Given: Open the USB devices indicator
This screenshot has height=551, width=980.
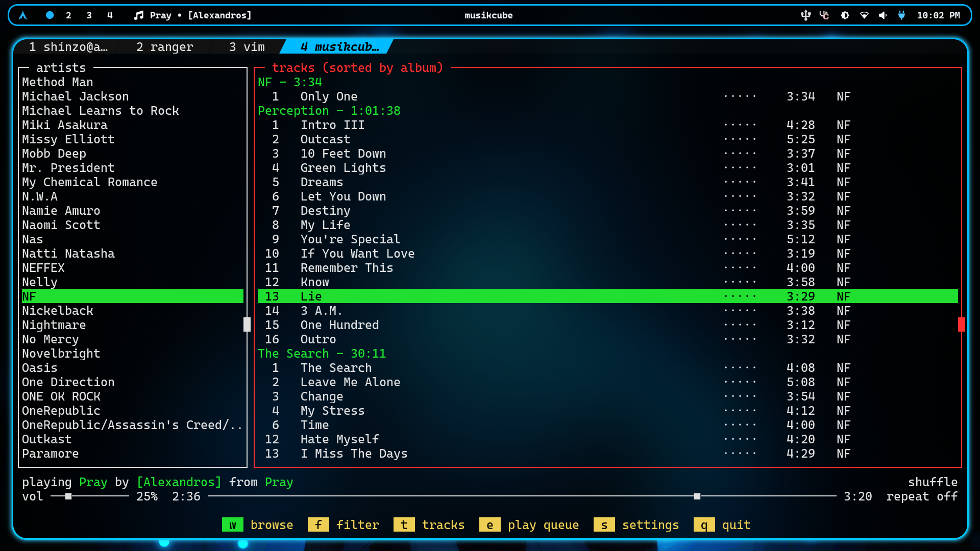Looking at the screenshot, I should pos(805,15).
